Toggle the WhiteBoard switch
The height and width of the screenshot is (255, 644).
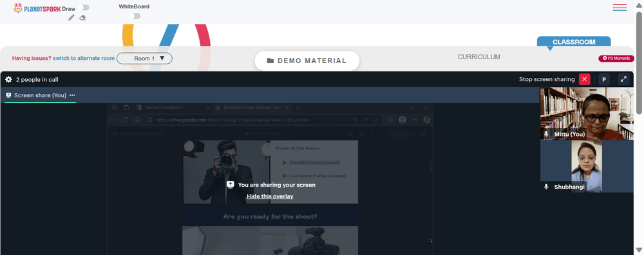135,16
